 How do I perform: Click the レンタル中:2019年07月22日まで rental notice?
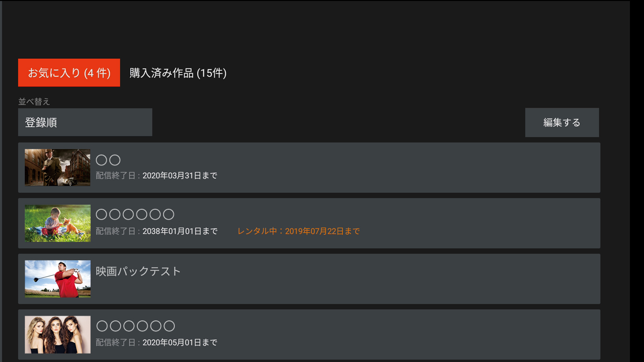(299, 231)
